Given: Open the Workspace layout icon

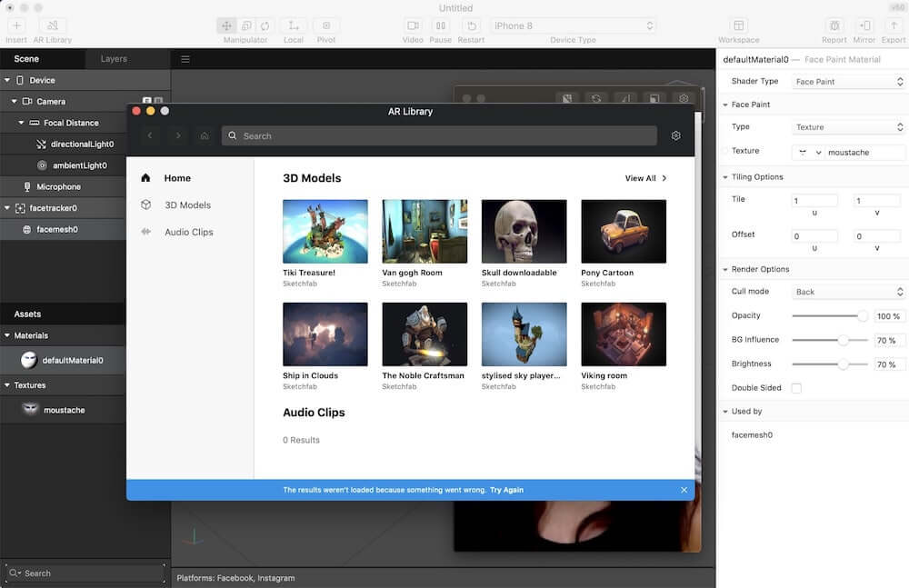Looking at the screenshot, I should (x=739, y=25).
